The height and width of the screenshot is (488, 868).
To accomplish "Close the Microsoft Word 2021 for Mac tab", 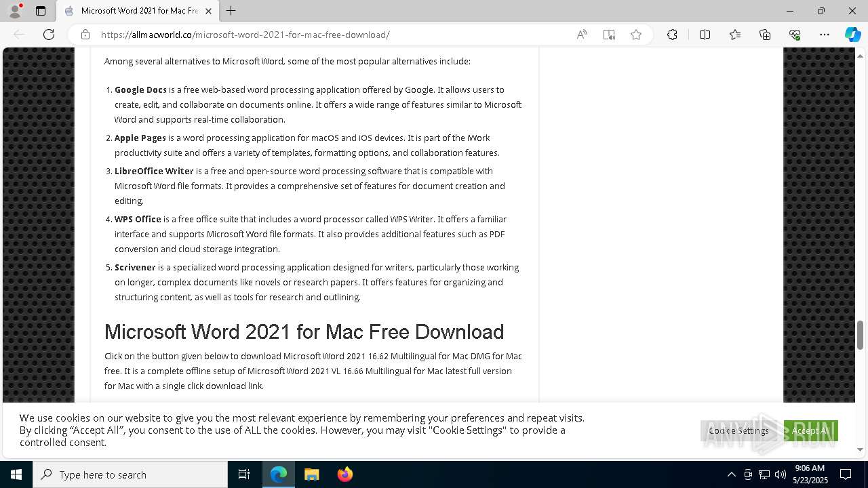I will pyautogui.click(x=208, y=11).
